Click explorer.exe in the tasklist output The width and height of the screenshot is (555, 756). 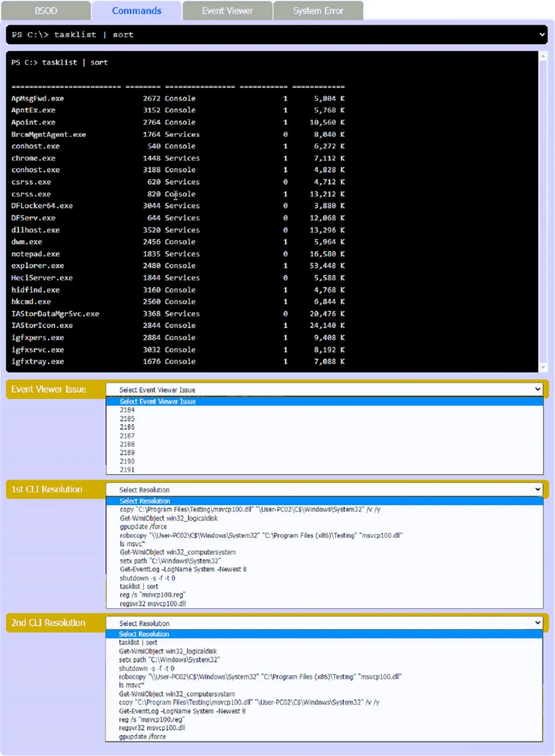click(38, 266)
